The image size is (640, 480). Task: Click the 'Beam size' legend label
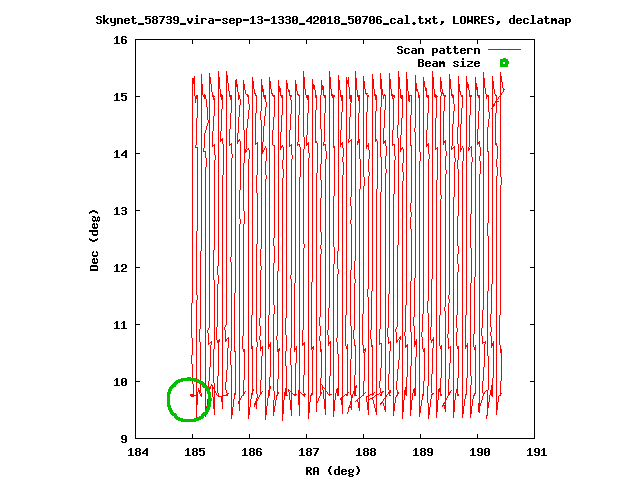tap(449, 63)
